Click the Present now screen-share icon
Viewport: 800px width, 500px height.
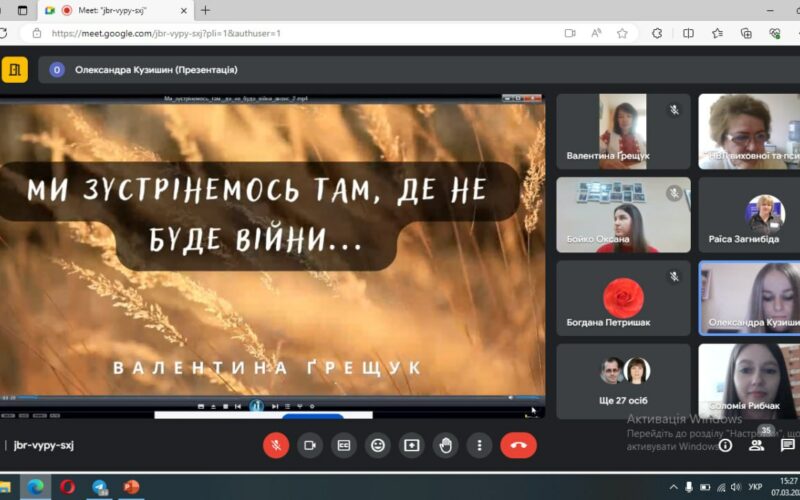(412, 445)
